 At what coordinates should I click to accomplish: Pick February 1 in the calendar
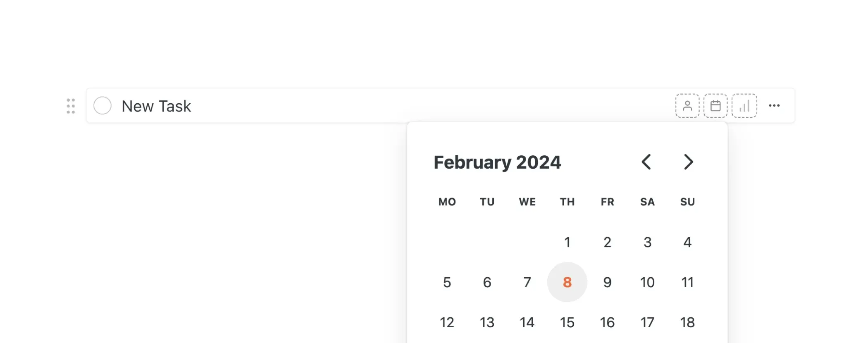(567, 242)
